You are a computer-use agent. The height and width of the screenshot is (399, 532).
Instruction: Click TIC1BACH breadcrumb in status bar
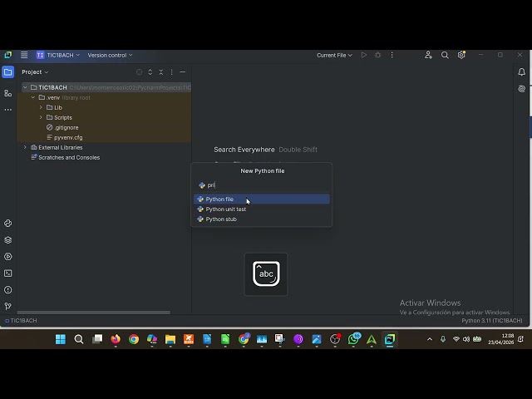tap(21, 321)
